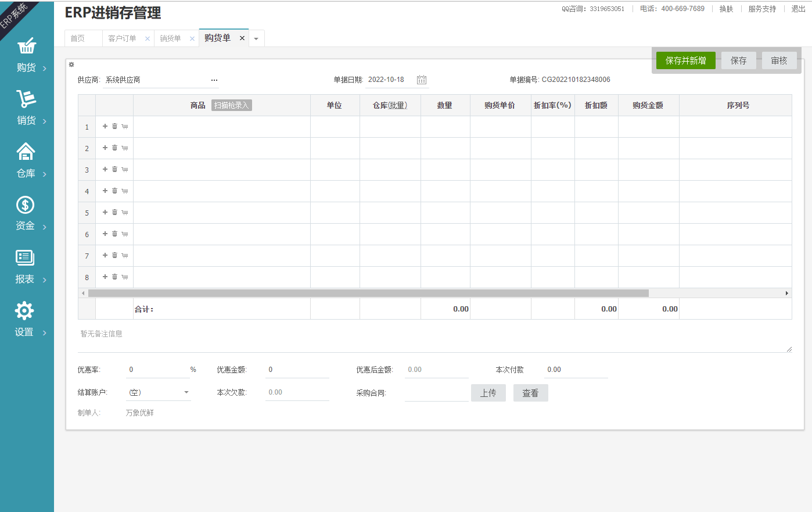
Task: Click the small gear icon above 供应商
Action: click(71, 65)
